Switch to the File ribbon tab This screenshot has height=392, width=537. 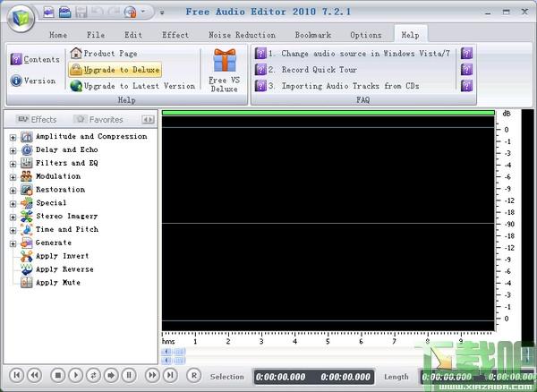[96, 35]
